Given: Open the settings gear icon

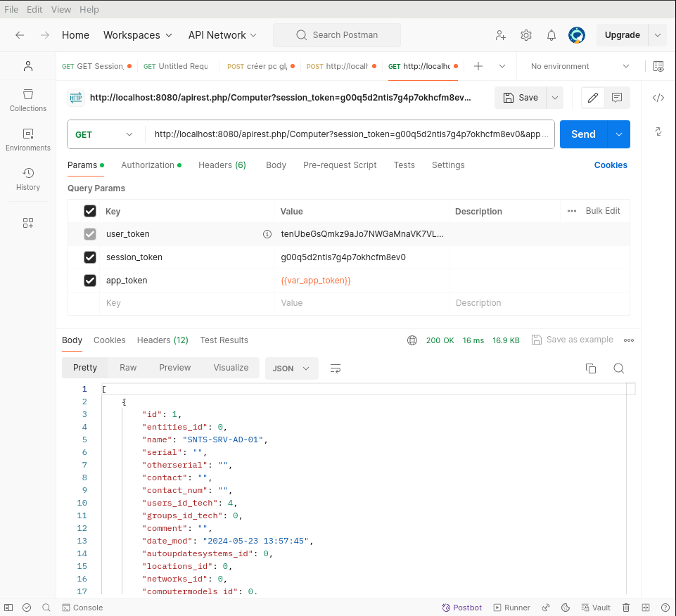Looking at the screenshot, I should click(526, 35).
